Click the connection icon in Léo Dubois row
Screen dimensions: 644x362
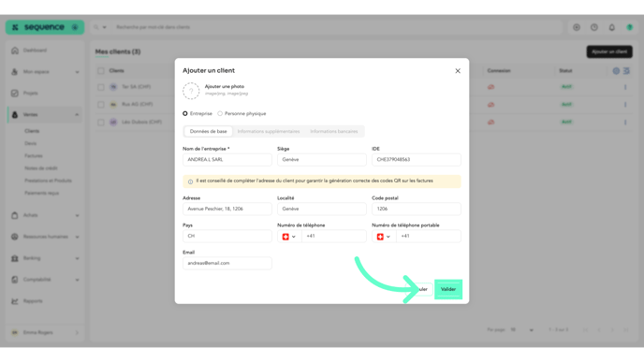(490, 123)
